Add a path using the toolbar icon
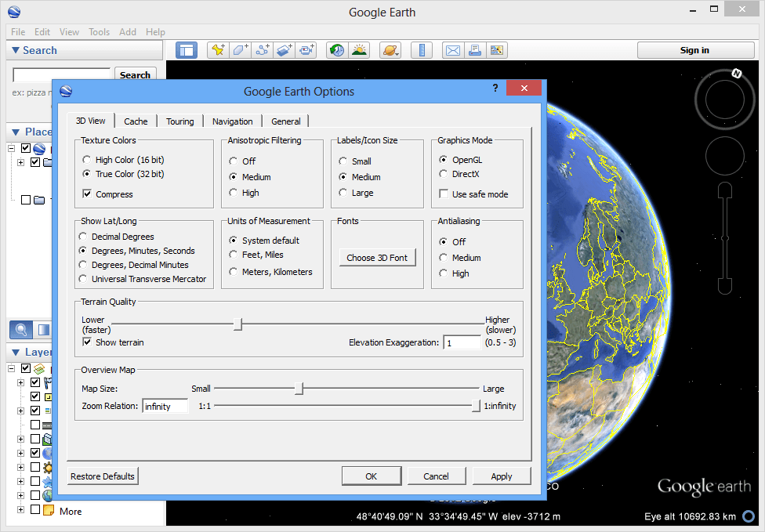Image resolution: width=765 pixels, height=532 pixels. (x=263, y=50)
